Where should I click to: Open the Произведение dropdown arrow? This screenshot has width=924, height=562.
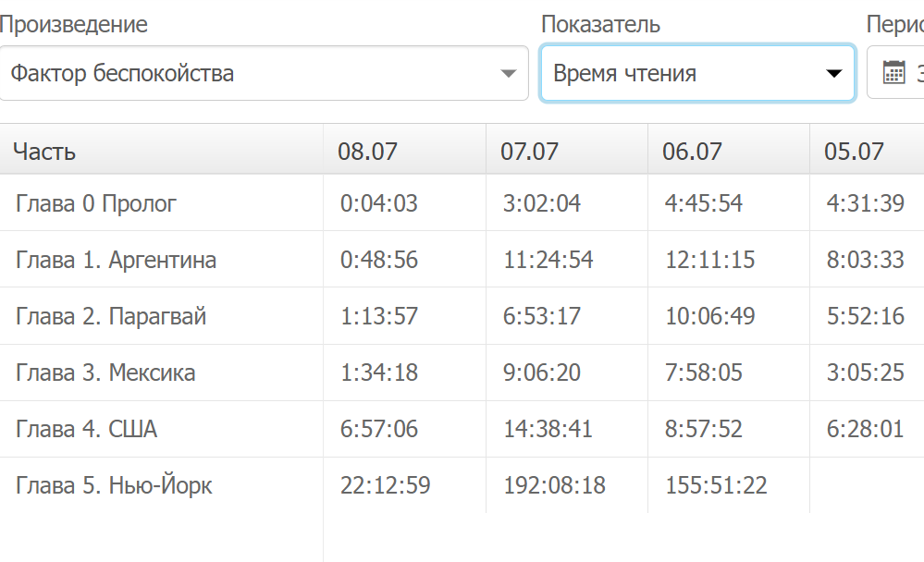pos(508,74)
